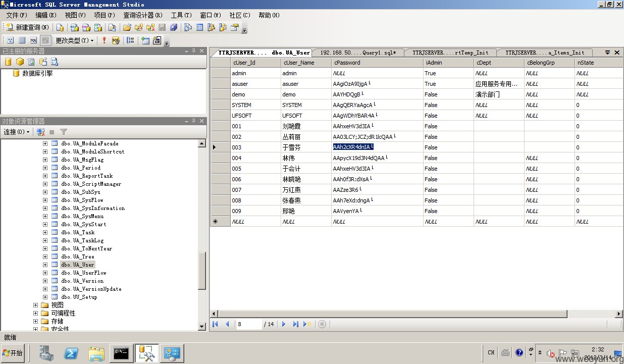The width and height of the screenshot is (624, 364).
Task: Go to first record navigation button
Action: pos(215,324)
